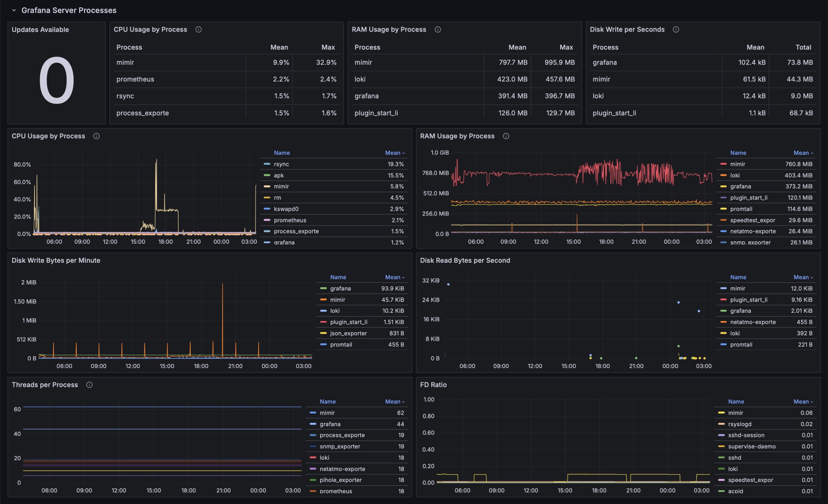Click grafana total 73.8 MB cell
The width and height of the screenshot is (828, 504).
coord(800,62)
